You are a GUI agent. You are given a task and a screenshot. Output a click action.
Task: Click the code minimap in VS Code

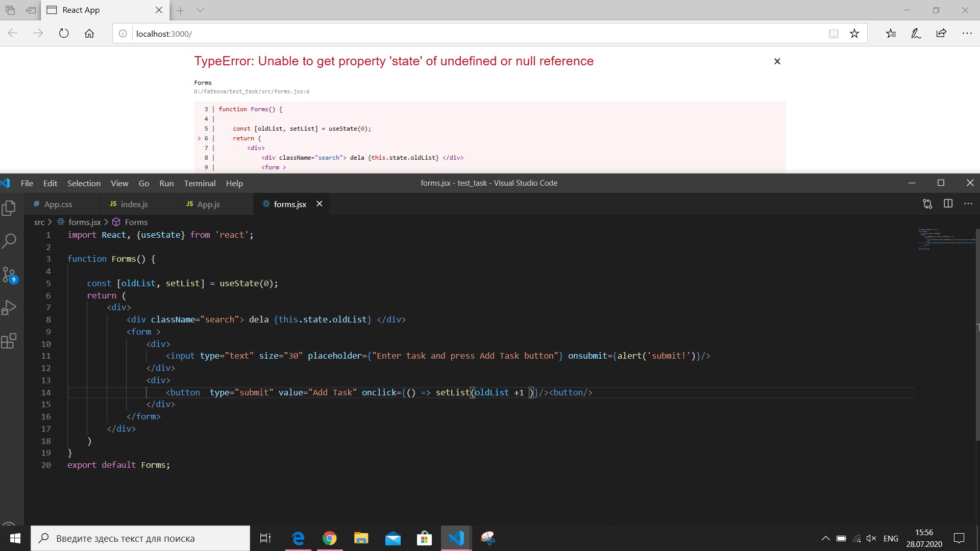(946, 240)
